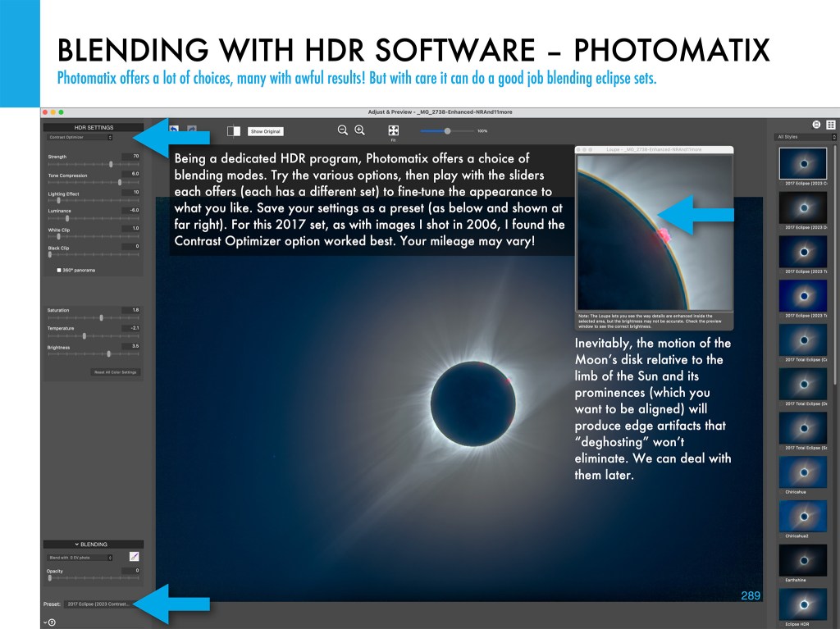Expand the All Styles preset filter
The width and height of the screenshot is (840, 629).
point(805,136)
